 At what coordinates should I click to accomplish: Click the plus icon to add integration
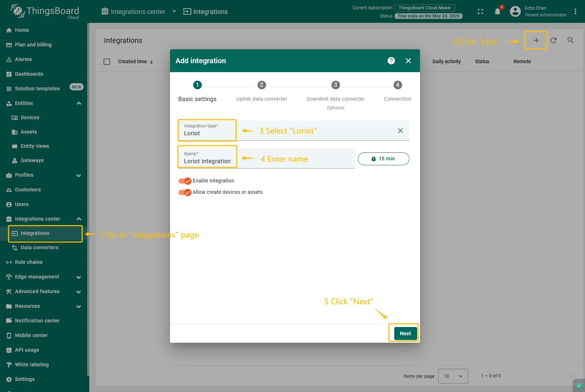(x=536, y=40)
